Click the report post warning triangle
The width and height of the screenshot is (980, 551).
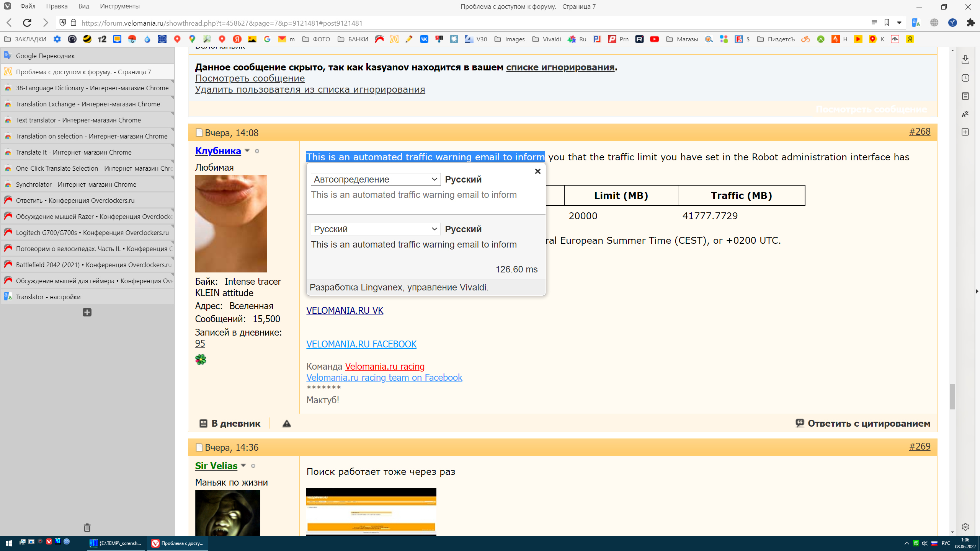(x=287, y=424)
